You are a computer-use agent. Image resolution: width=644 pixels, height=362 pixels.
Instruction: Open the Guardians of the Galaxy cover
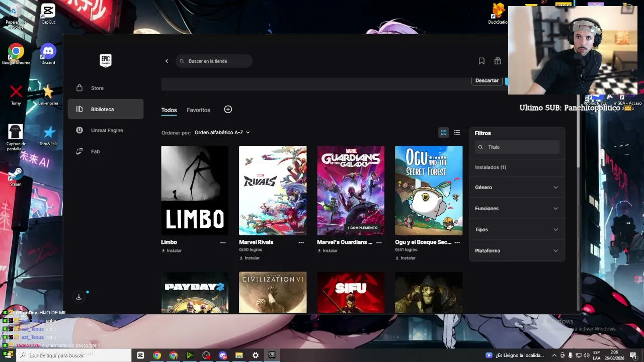(x=351, y=191)
